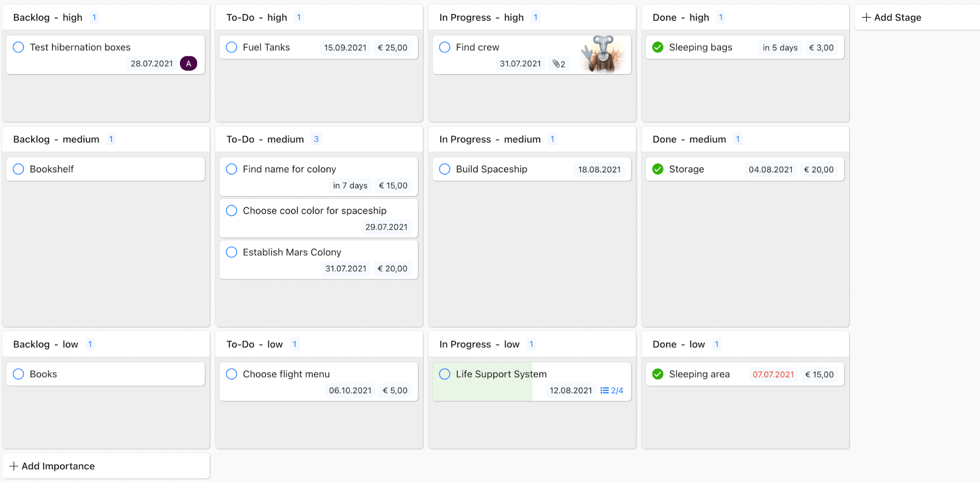Mark Choose flight menu as done
Image resolution: width=980 pixels, height=483 pixels.
pyautogui.click(x=231, y=375)
